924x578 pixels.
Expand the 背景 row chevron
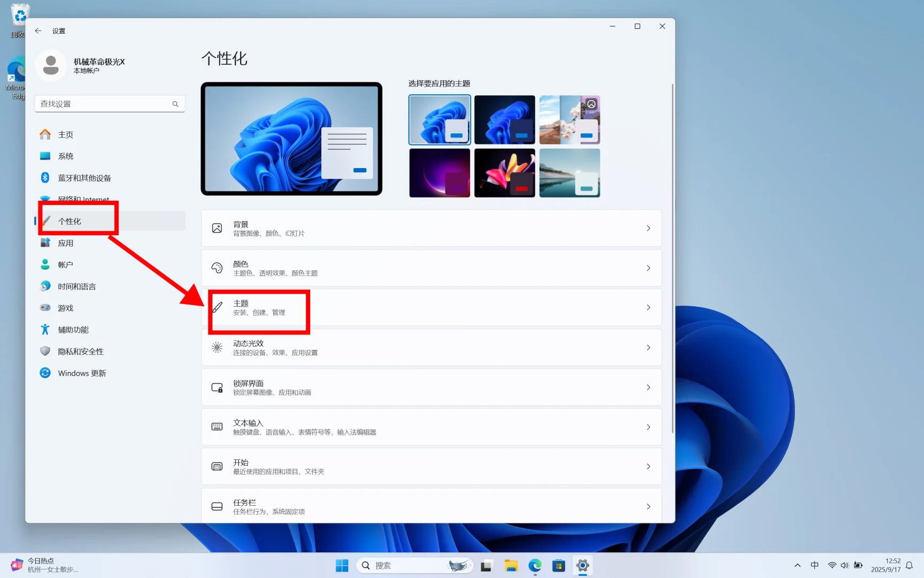(648, 229)
